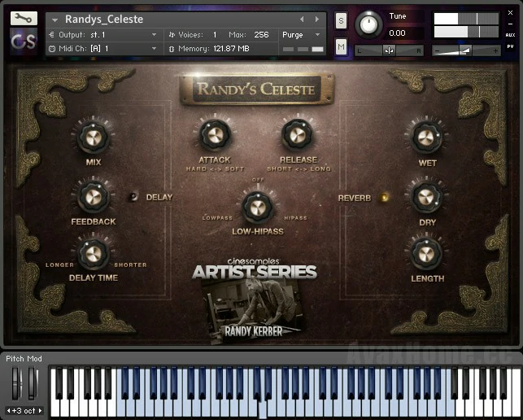Solo the instrument with S button

pos(341,20)
